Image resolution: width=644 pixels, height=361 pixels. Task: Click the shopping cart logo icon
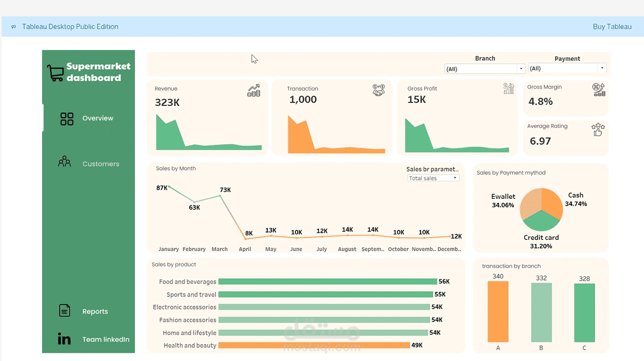(56, 73)
